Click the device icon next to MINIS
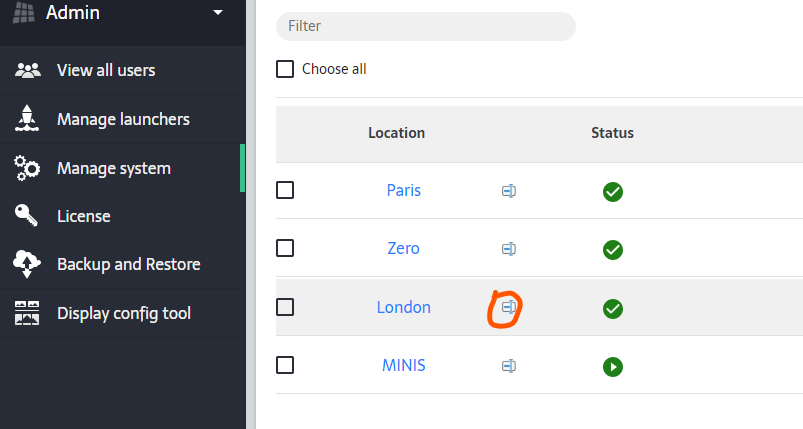The height and width of the screenshot is (429, 803). point(509,366)
